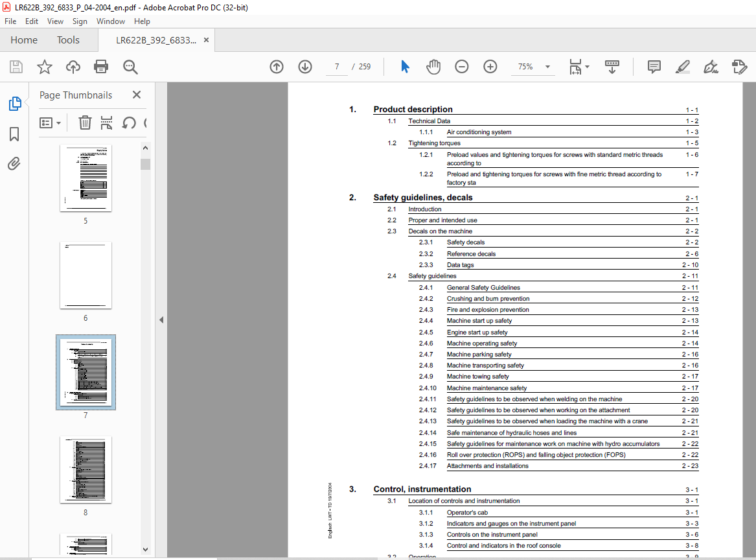756x560 pixels.
Task: Switch to the Tools tab
Action: (x=68, y=40)
